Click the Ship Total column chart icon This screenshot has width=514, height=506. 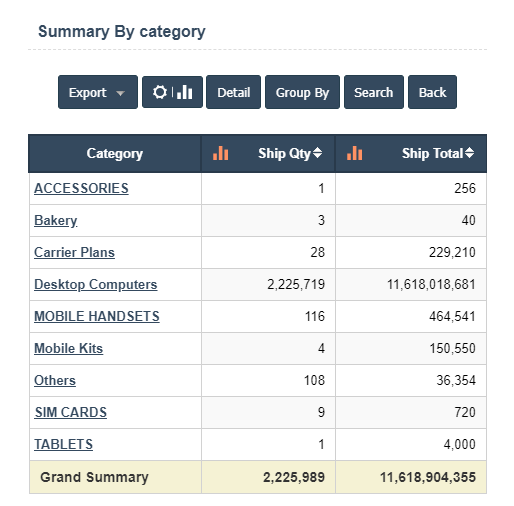tap(354, 153)
